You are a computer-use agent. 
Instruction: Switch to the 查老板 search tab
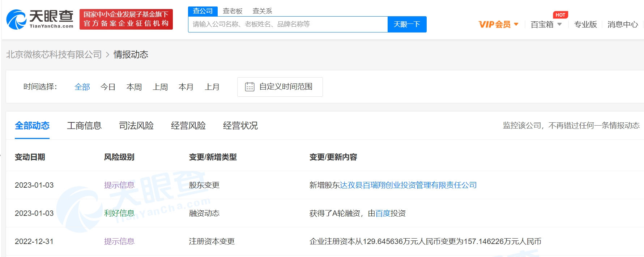coord(233,11)
